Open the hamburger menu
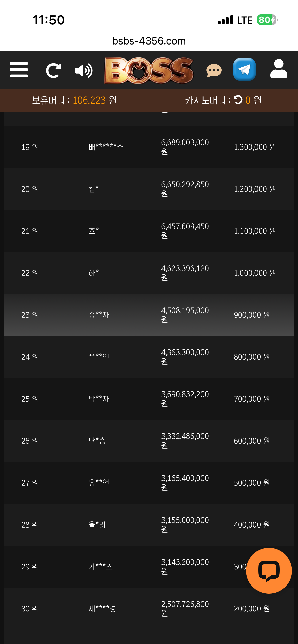The height and width of the screenshot is (644, 298). pyautogui.click(x=19, y=70)
